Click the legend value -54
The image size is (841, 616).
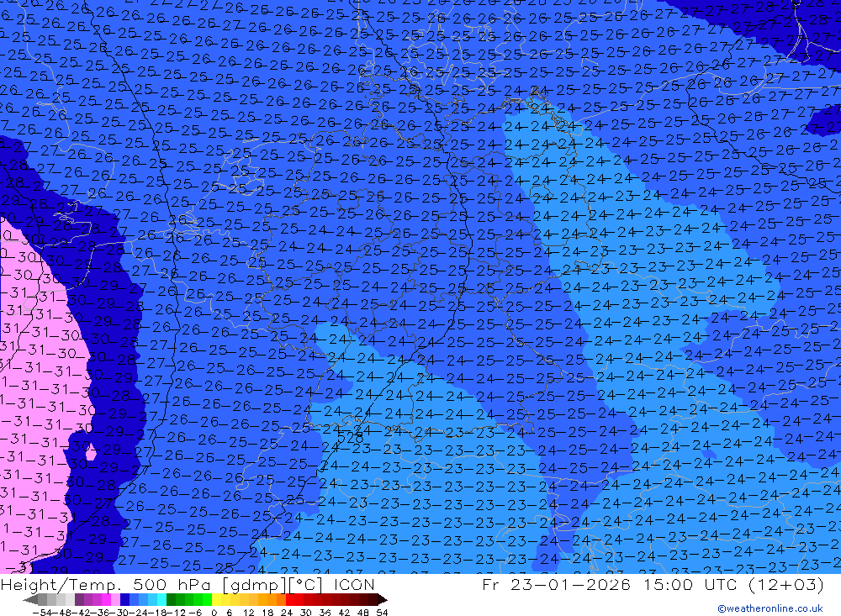[42, 613]
